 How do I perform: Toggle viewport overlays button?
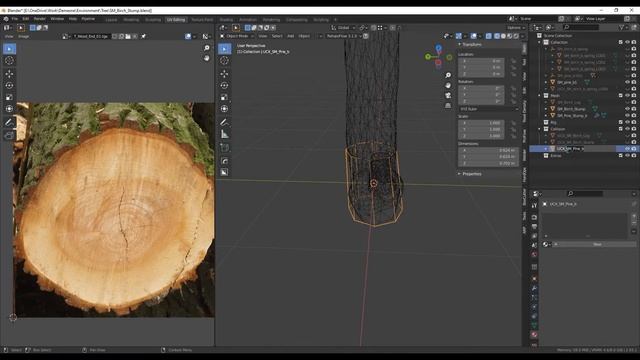pyautogui.click(x=473, y=36)
